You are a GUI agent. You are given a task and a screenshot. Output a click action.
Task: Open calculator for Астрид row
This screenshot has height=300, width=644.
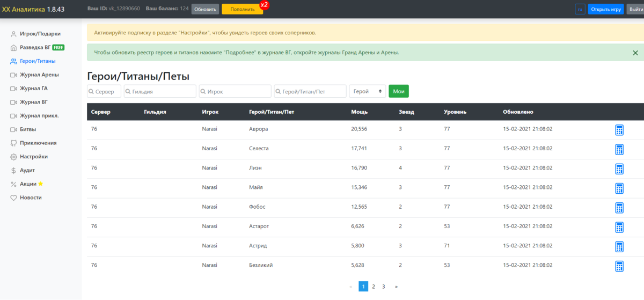(x=619, y=246)
